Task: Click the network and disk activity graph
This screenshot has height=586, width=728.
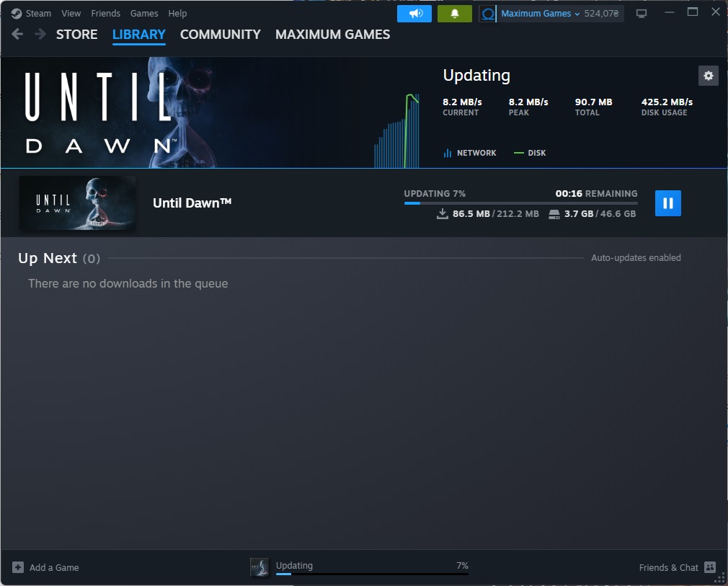Action: point(397,130)
